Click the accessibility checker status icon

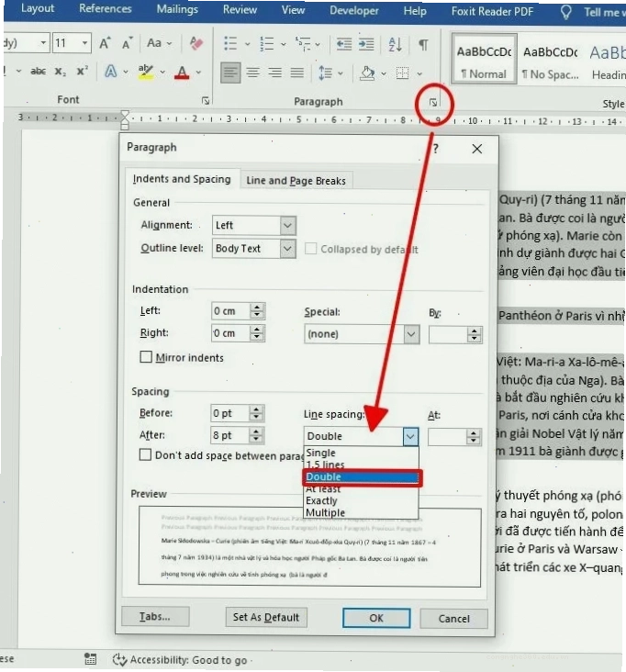[119, 659]
